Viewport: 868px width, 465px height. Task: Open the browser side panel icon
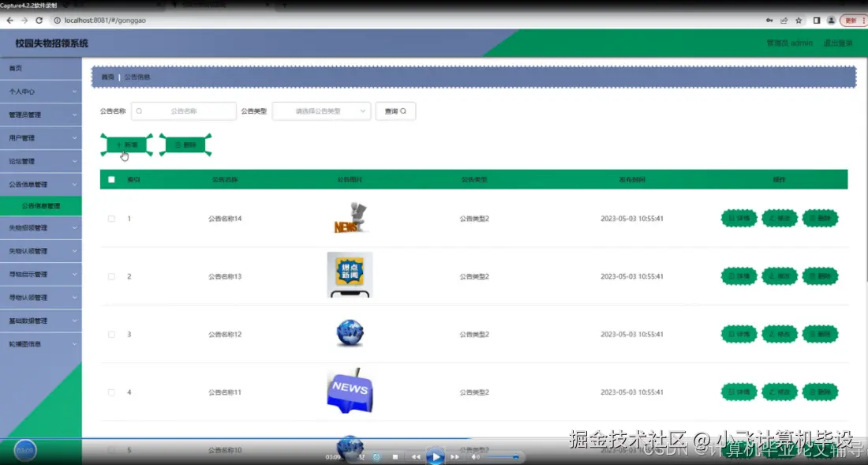[817, 21]
